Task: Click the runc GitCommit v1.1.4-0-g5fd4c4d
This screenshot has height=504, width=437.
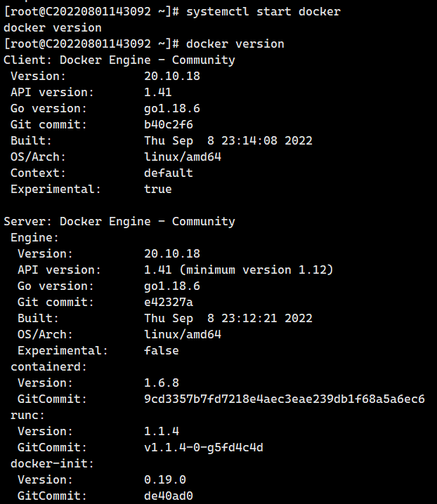Action: (x=203, y=447)
